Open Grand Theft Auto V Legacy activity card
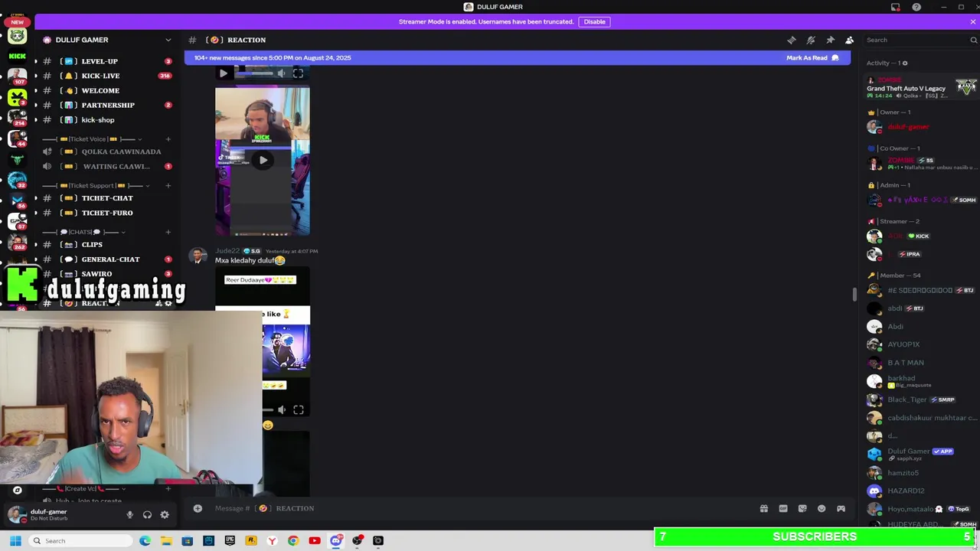The width and height of the screenshot is (980, 551). click(x=921, y=88)
